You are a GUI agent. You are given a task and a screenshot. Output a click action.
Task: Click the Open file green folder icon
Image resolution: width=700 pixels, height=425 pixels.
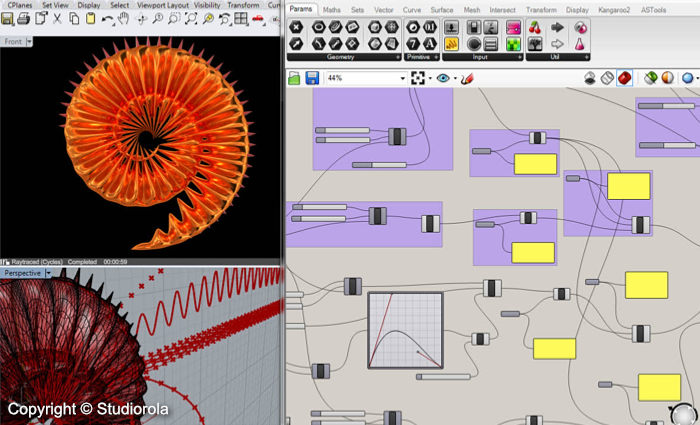(294, 78)
